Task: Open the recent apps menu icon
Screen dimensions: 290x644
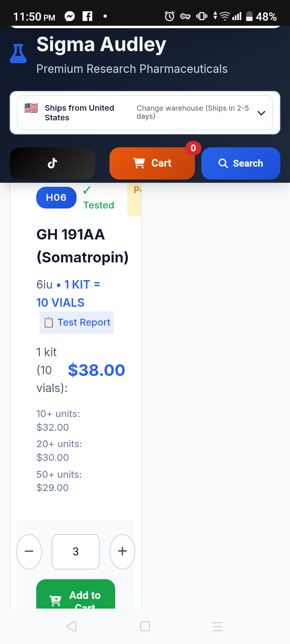Action: [217, 626]
